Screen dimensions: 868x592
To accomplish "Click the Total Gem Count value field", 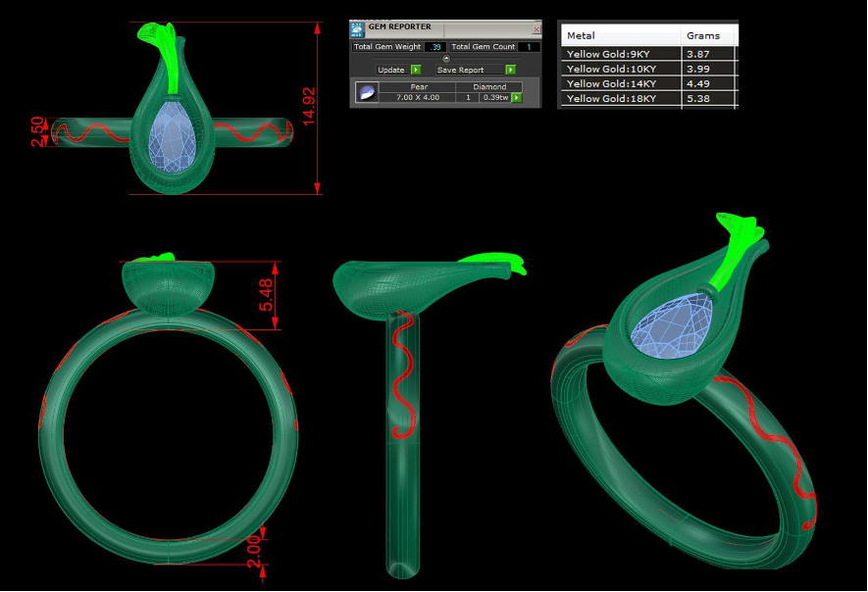I will 529,47.
